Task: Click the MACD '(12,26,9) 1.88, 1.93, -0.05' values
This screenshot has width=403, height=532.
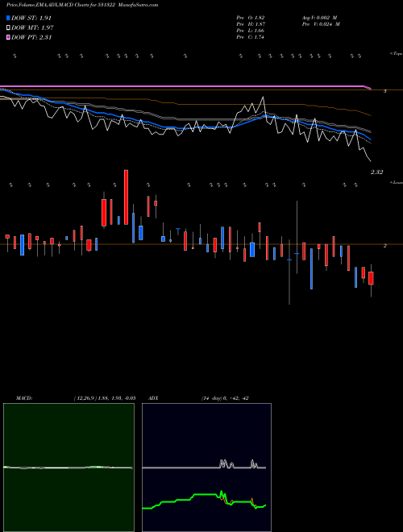Action: tap(105, 398)
